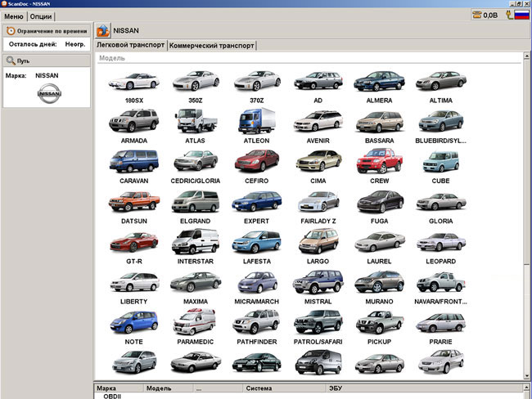The width and height of the screenshot is (532, 399).
Task: Click the Система column header
Action: [x=258, y=388]
